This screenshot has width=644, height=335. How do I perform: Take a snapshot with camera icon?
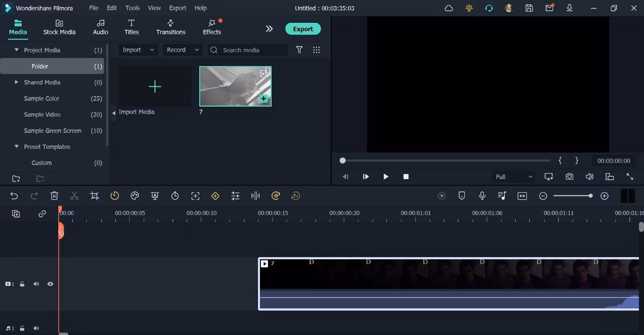coord(569,177)
